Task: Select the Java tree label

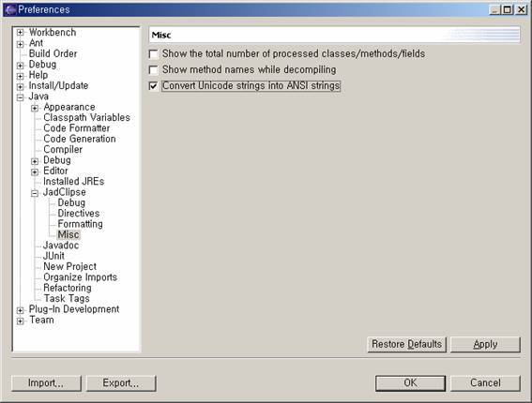Action: (x=38, y=97)
